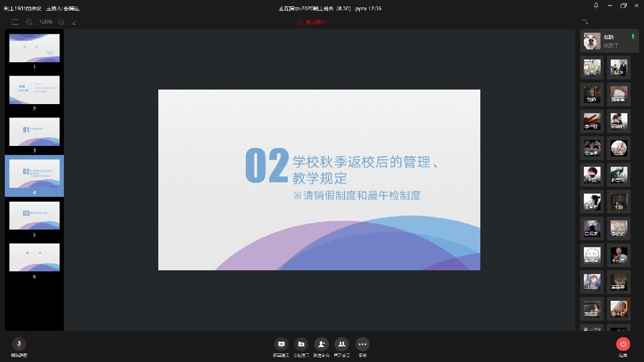Select slide thumbnail 3 with 01 heading

(x=34, y=132)
